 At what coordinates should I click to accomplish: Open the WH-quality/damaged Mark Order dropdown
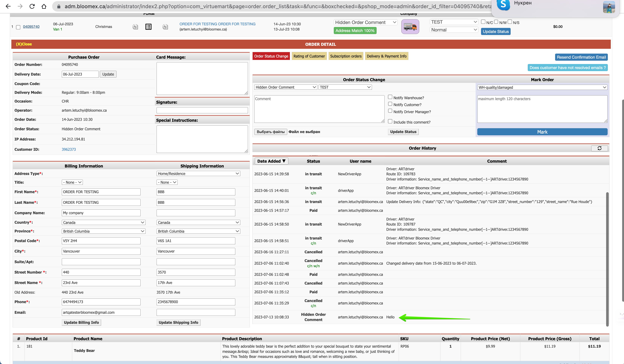coord(542,87)
